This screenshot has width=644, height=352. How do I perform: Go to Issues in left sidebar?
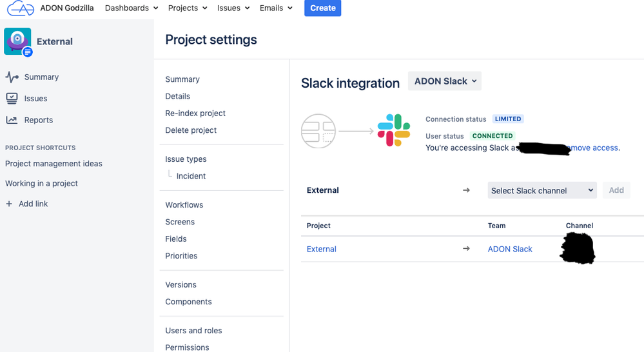(x=35, y=99)
